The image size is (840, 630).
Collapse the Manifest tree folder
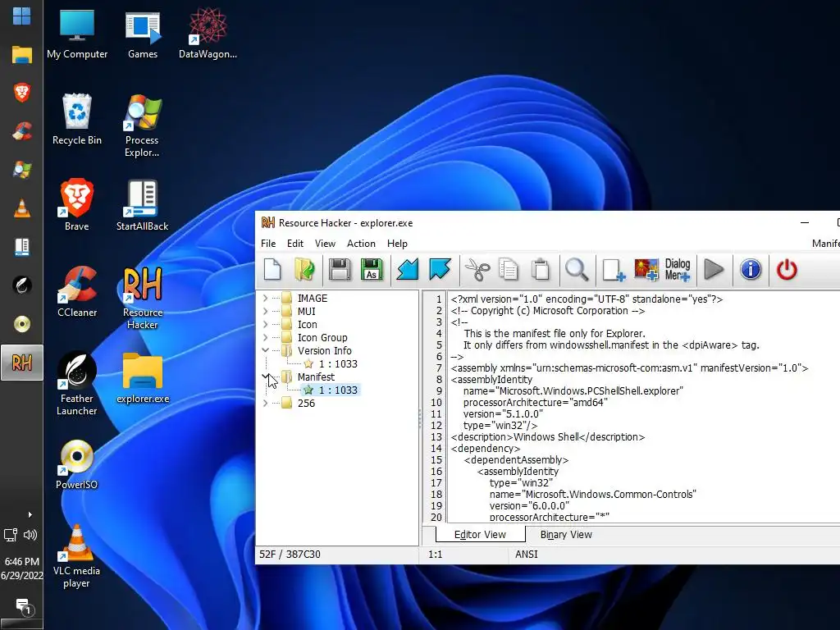pyautogui.click(x=265, y=377)
